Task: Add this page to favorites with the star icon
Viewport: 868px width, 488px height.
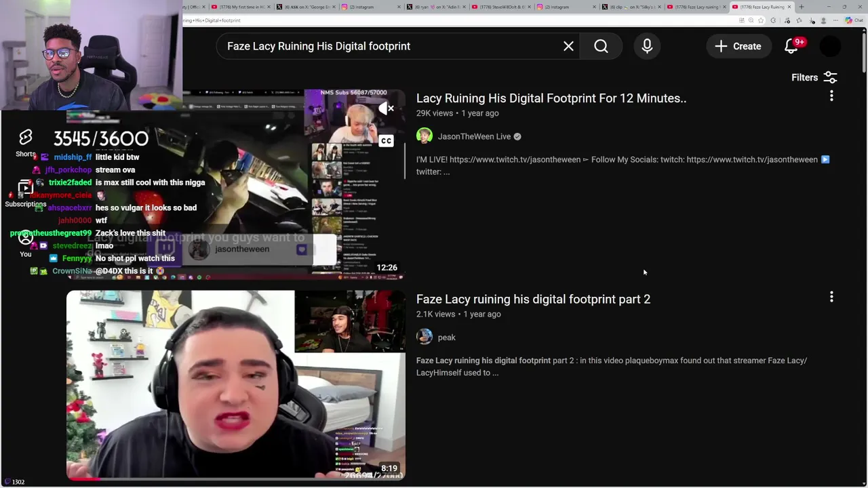Action: (761, 20)
